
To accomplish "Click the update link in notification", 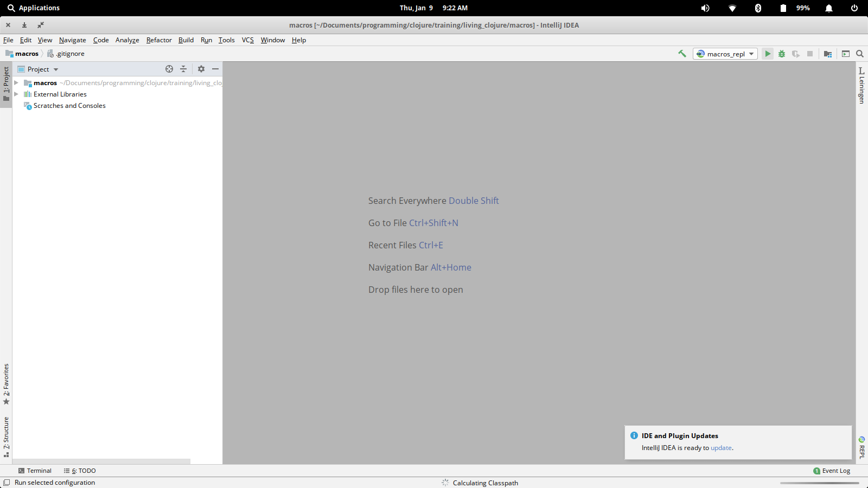I will (x=721, y=448).
